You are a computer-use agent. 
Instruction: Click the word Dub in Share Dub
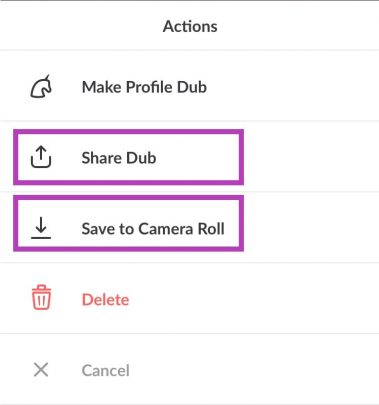pyautogui.click(x=141, y=158)
